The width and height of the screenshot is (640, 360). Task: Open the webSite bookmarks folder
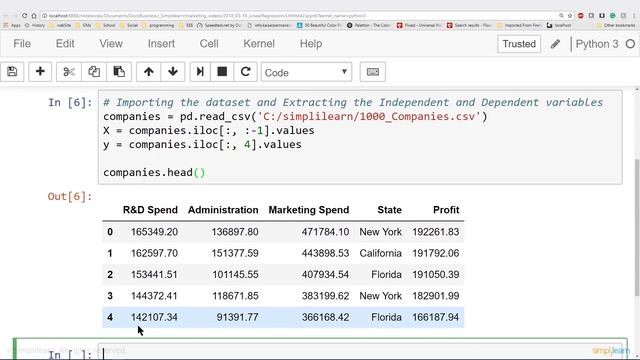(60, 25)
